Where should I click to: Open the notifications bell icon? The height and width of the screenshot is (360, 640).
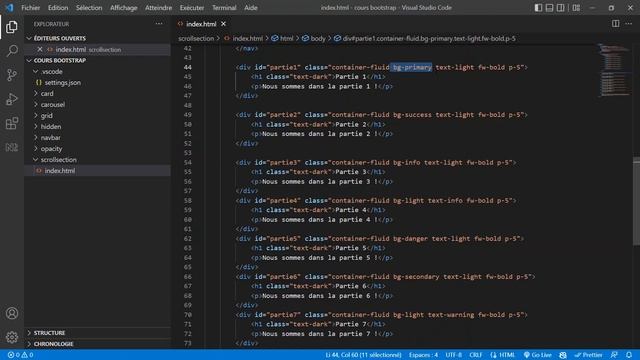tap(629, 355)
